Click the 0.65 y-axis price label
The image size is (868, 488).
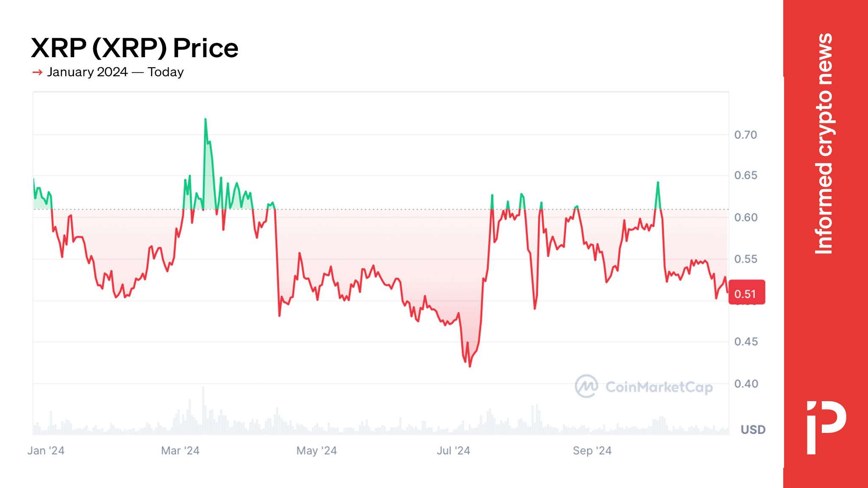[x=746, y=175]
